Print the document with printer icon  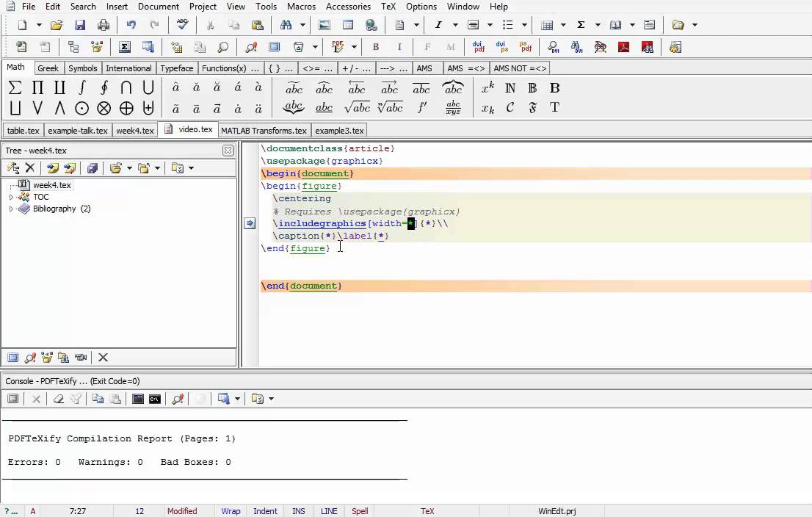click(104, 25)
